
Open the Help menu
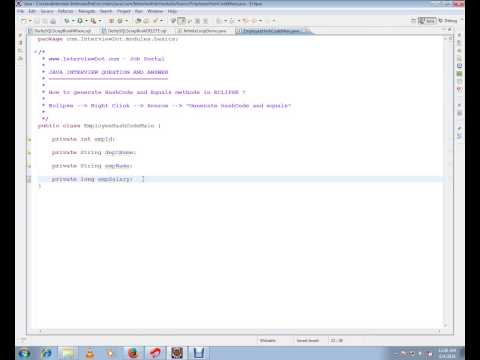[x=172, y=11]
